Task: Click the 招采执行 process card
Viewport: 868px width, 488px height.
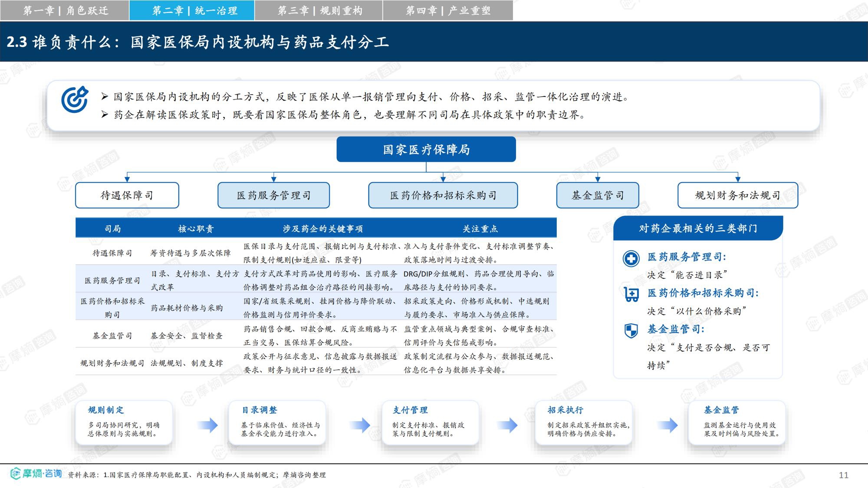Action: coord(584,422)
